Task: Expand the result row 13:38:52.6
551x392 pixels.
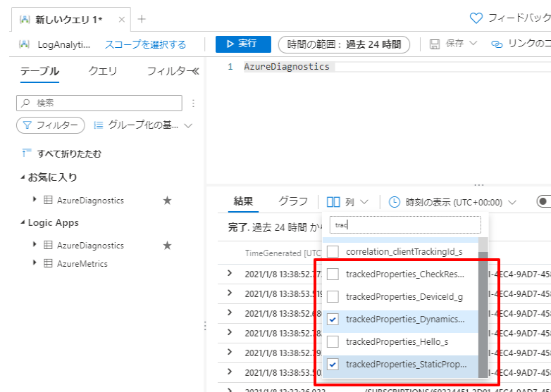Action: tap(230, 312)
